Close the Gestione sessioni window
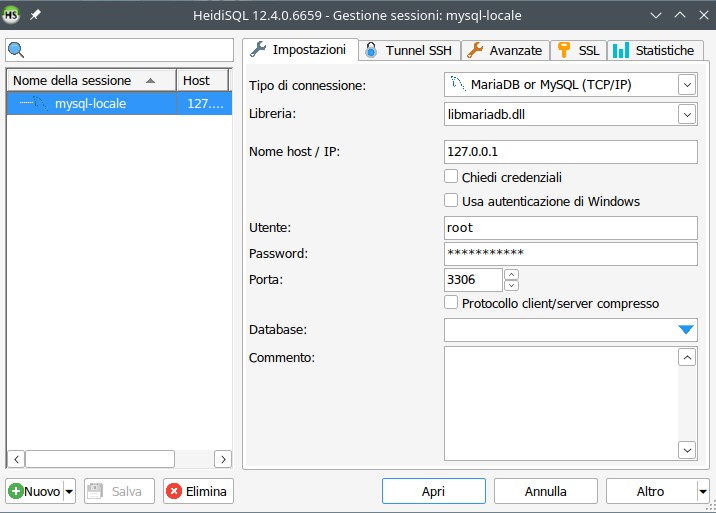Screen dimensions: 716x513 (x=704, y=15)
